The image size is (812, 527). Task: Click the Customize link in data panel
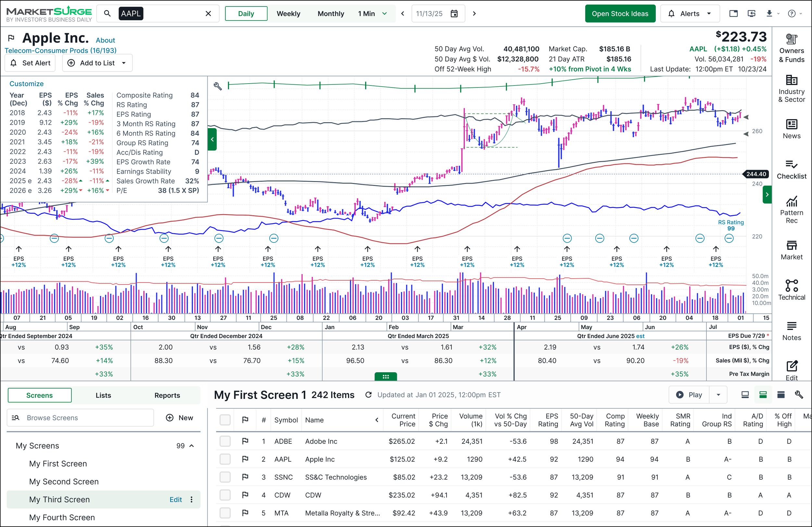[26, 84]
